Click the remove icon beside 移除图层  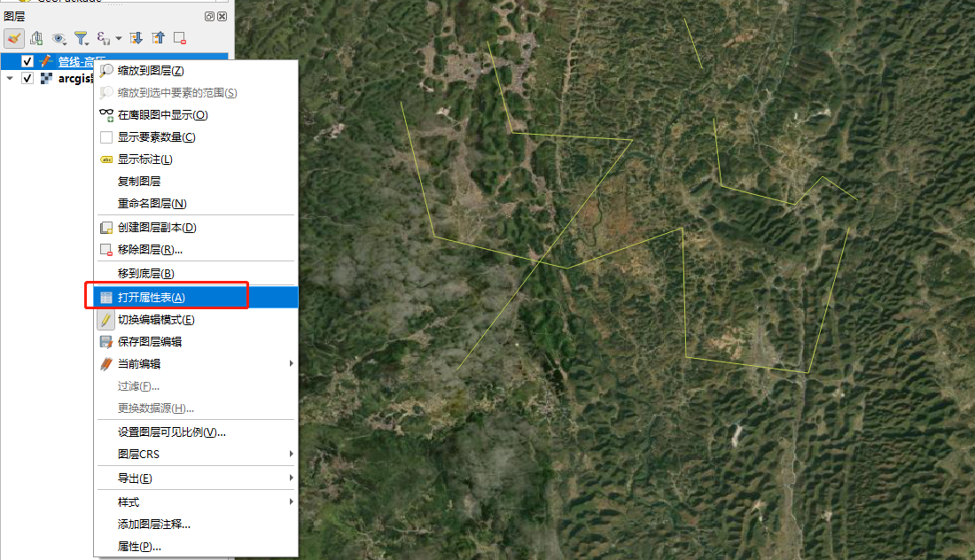(106, 250)
